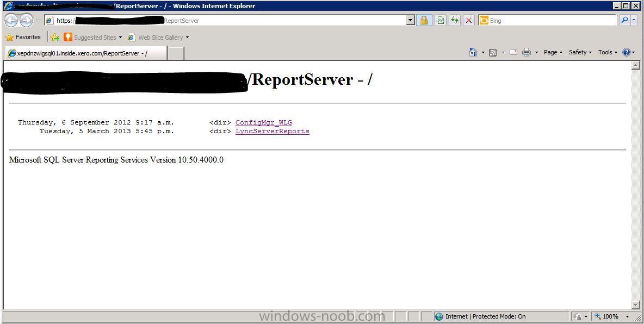Refresh the page with green arrows button

tap(455, 21)
